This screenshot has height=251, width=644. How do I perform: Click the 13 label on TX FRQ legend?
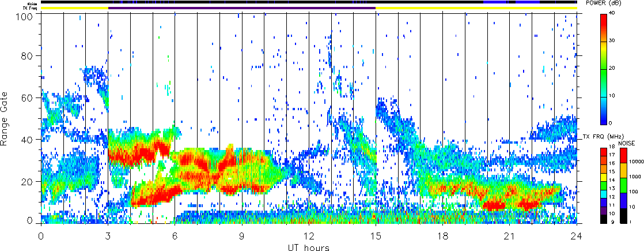click(x=612, y=188)
